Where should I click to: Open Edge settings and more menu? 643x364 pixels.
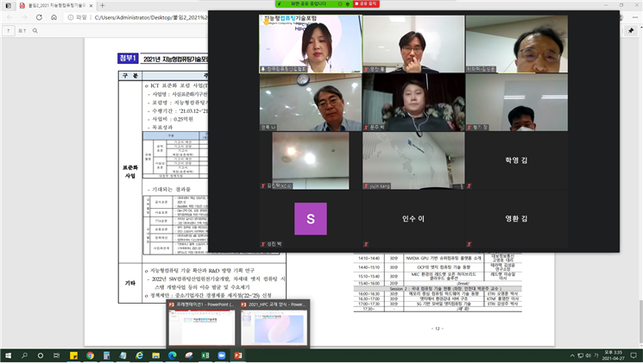(x=635, y=17)
